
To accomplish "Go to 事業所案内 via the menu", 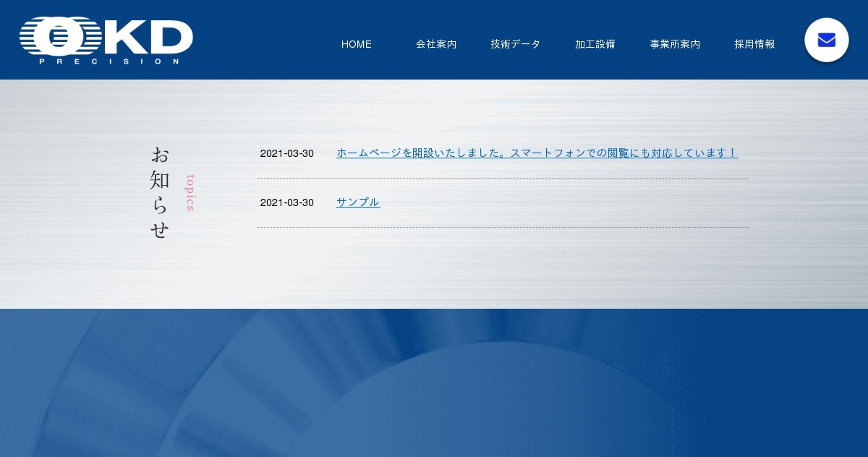I will (674, 44).
